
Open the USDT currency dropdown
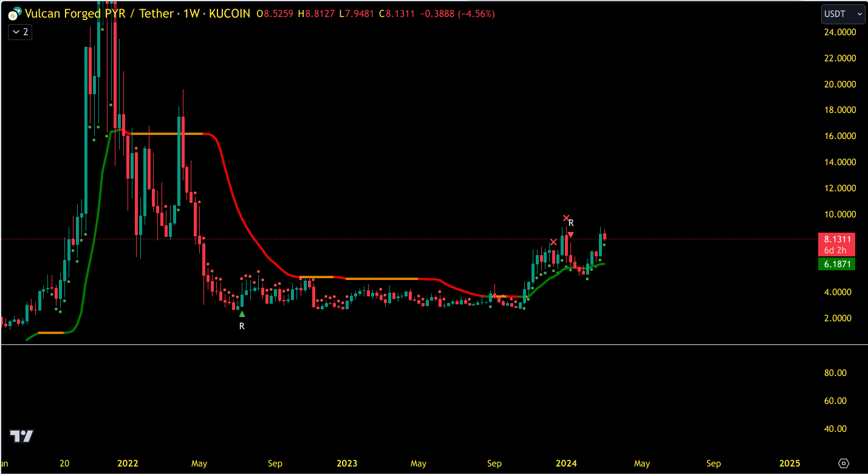point(843,13)
